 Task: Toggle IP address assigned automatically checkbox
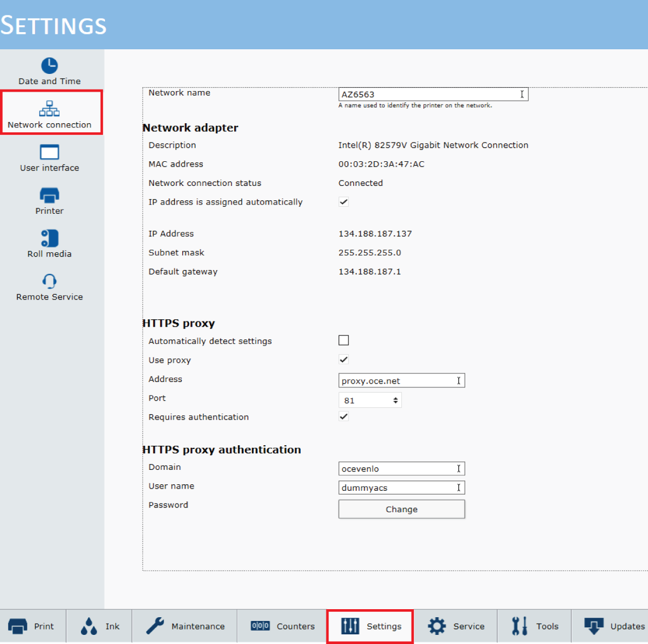(344, 202)
